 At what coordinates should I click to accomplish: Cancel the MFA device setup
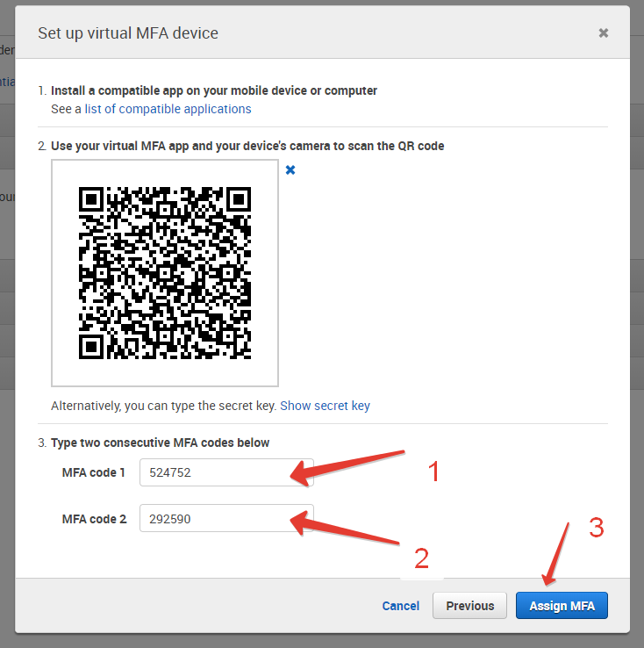pyautogui.click(x=400, y=606)
